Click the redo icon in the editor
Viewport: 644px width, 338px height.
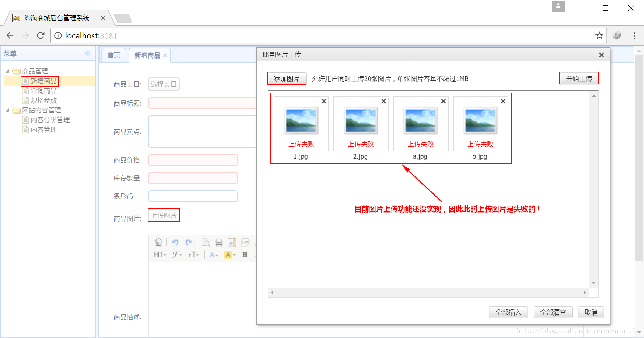pyautogui.click(x=189, y=243)
